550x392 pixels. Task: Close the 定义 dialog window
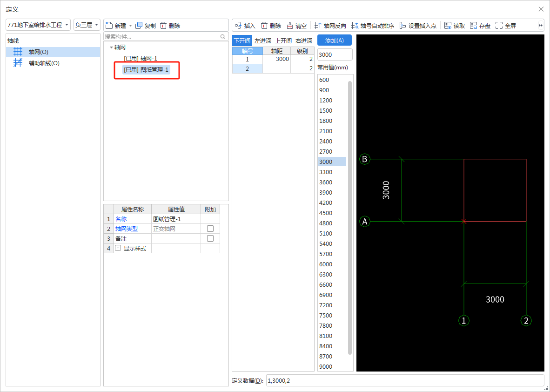point(541,9)
